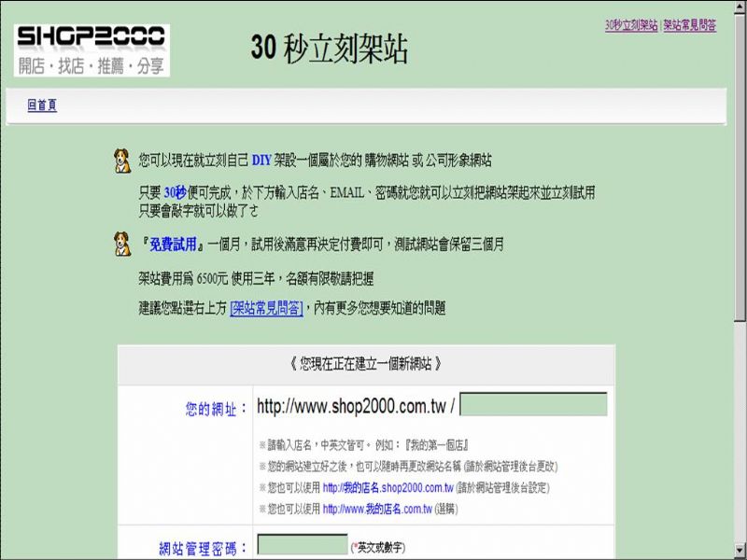Click http://www.我的店名.com.tw example text

(377, 509)
